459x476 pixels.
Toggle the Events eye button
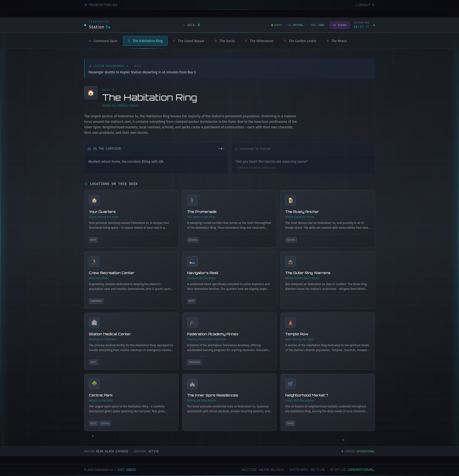pos(339,25)
